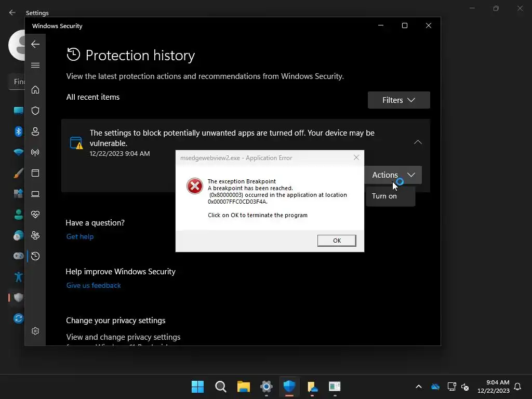Screen dimensions: 532x399
Task: Open taskbar Search
Action: 220,387
